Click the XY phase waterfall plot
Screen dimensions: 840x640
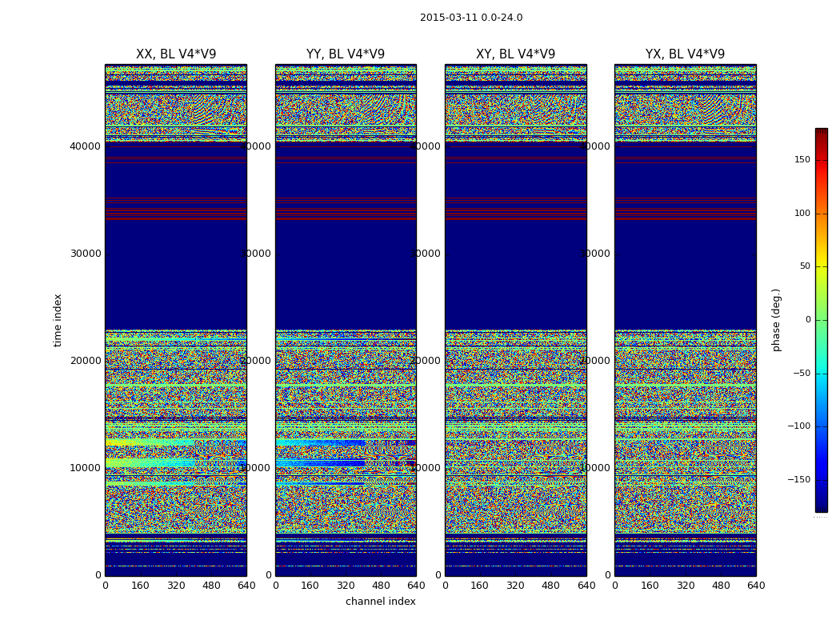click(x=515, y=320)
